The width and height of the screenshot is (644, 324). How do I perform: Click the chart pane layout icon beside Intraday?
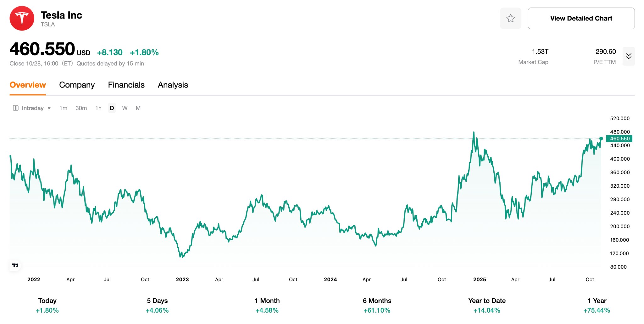click(15, 108)
